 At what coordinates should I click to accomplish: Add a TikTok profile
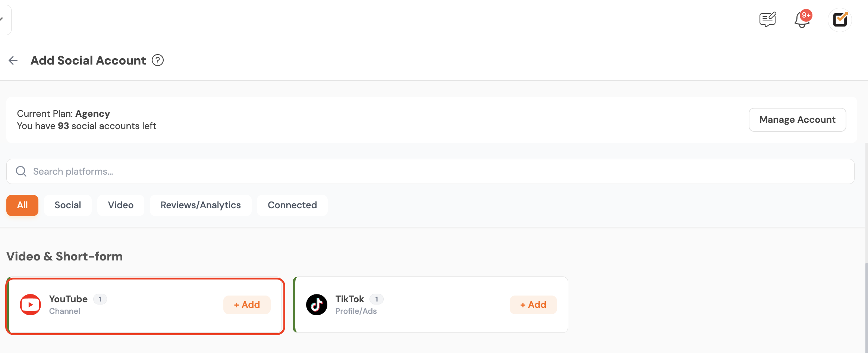click(x=533, y=305)
